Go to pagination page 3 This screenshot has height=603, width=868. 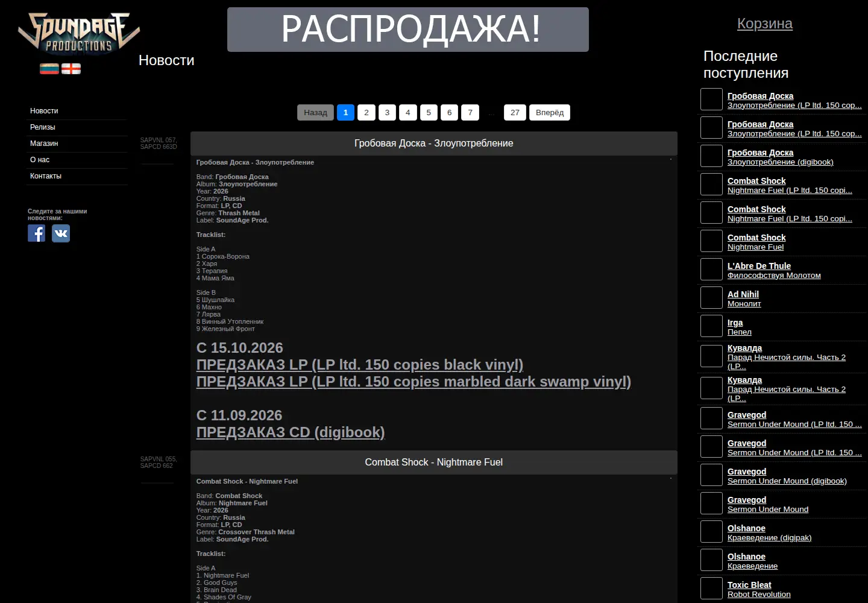tap(387, 112)
